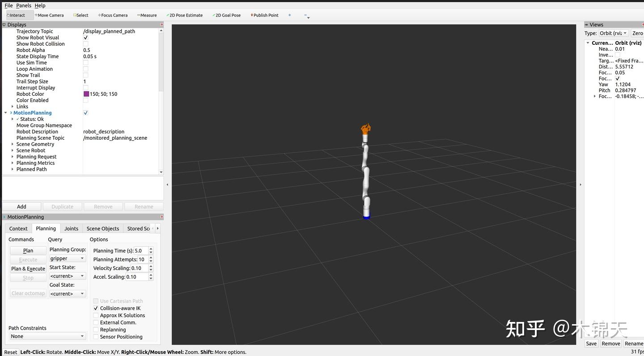Disable Collision-aware IK
Viewport: 644px width, 356px height.
pos(96,308)
